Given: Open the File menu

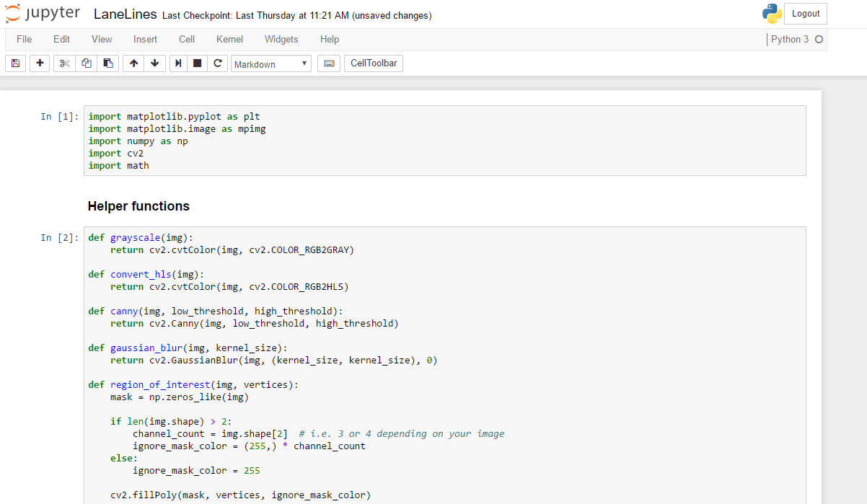Looking at the screenshot, I should [x=24, y=39].
